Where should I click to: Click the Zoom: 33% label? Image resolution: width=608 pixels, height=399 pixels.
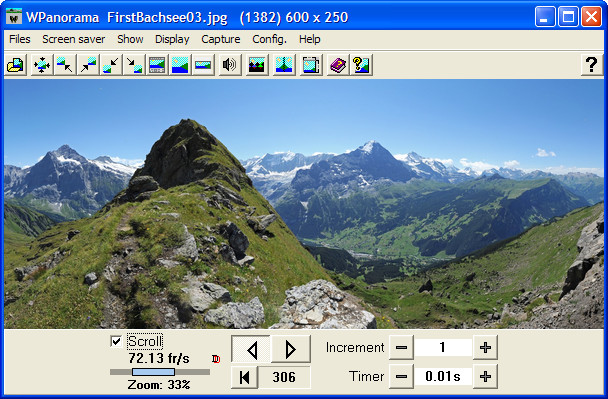[x=159, y=385]
